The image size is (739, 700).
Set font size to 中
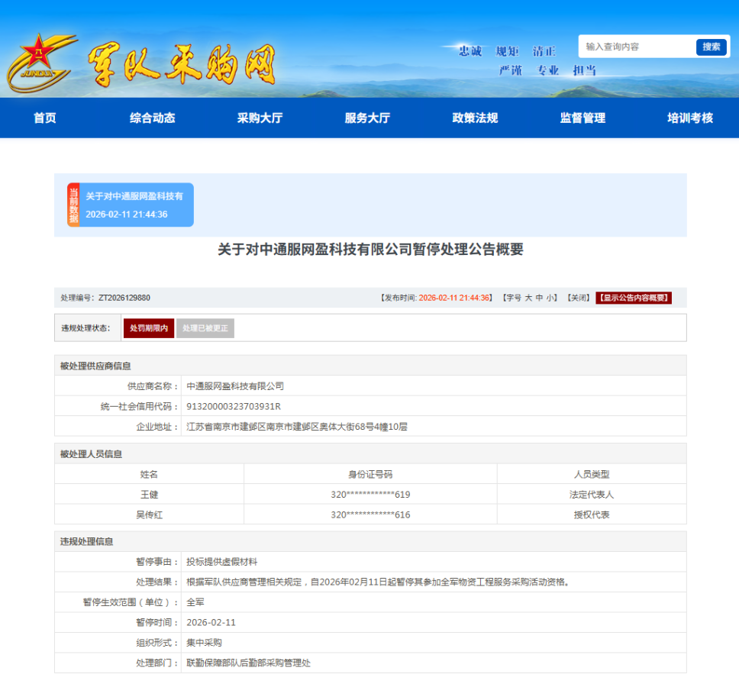pyautogui.click(x=539, y=298)
